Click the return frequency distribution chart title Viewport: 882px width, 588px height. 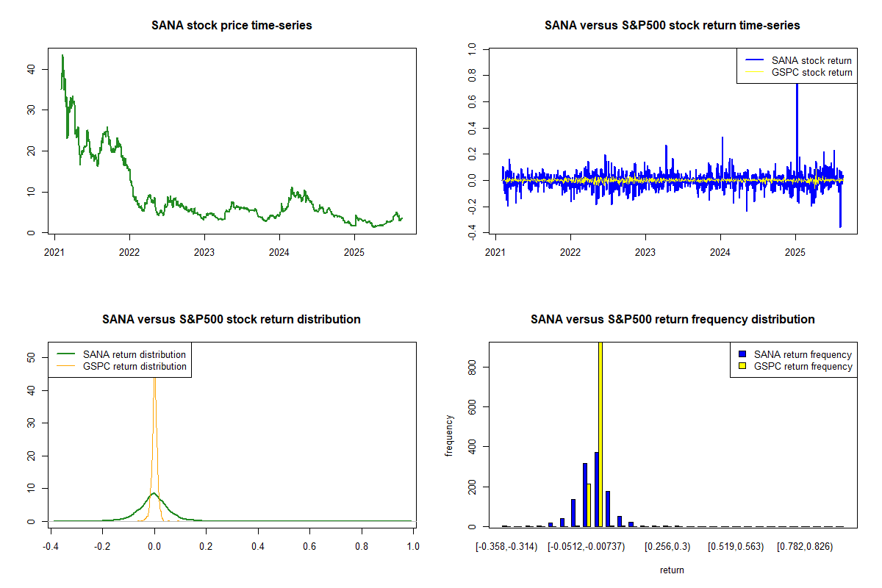click(x=672, y=320)
